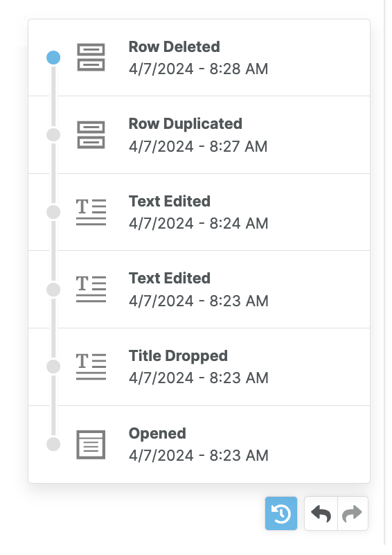
Task: Click the Opened document icon
Action: [91, 445]
